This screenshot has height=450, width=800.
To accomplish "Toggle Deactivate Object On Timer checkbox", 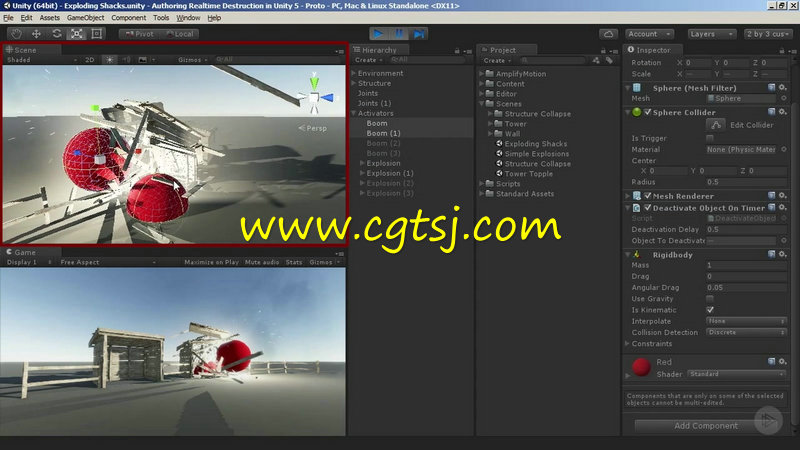I will click(x=647, y=208).
